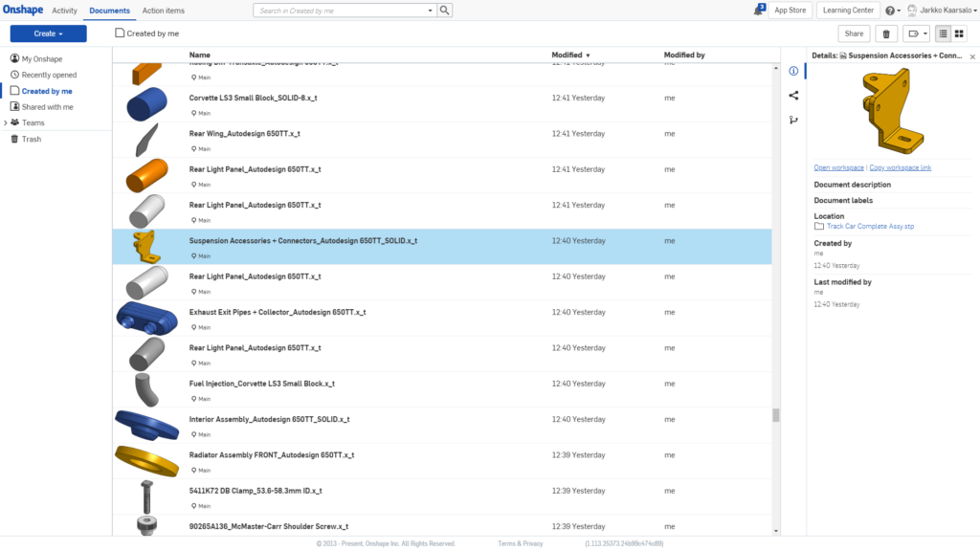Toggle the Created by me checkbox
Viewport: 980px width, 551px height.
(x=120, y=33)
